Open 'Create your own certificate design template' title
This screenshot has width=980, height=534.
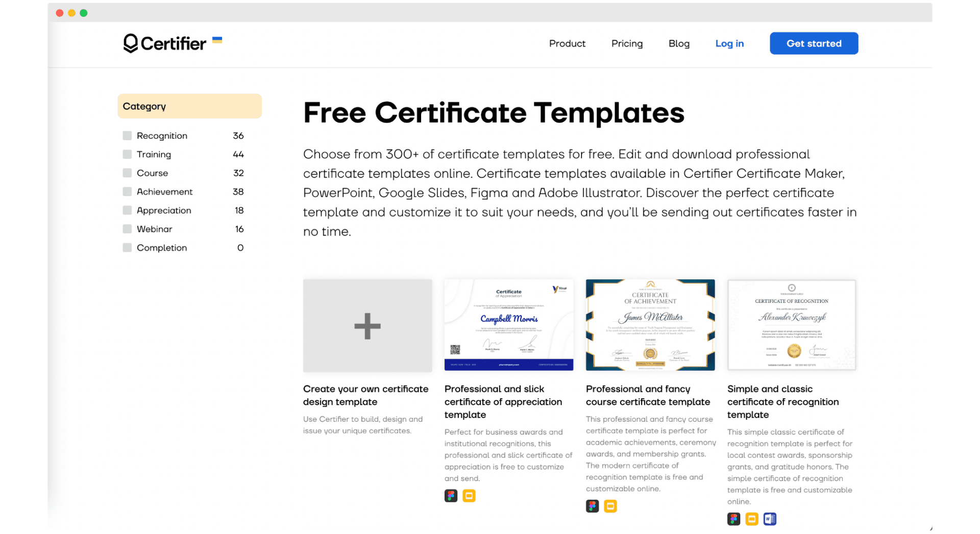(365, 395)
